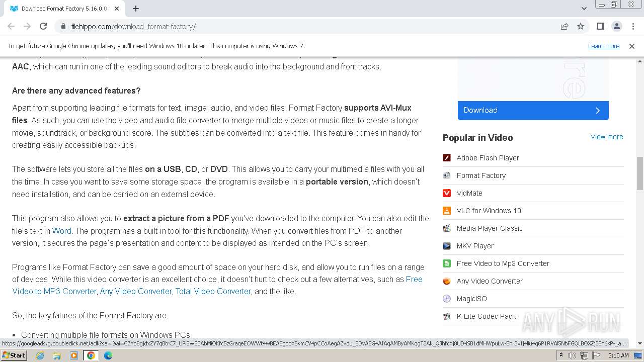The height and width of the screenshot is (362, 644).
Task: Click the page vertical scrollbar thumb
Action: (x=639, y=173)
